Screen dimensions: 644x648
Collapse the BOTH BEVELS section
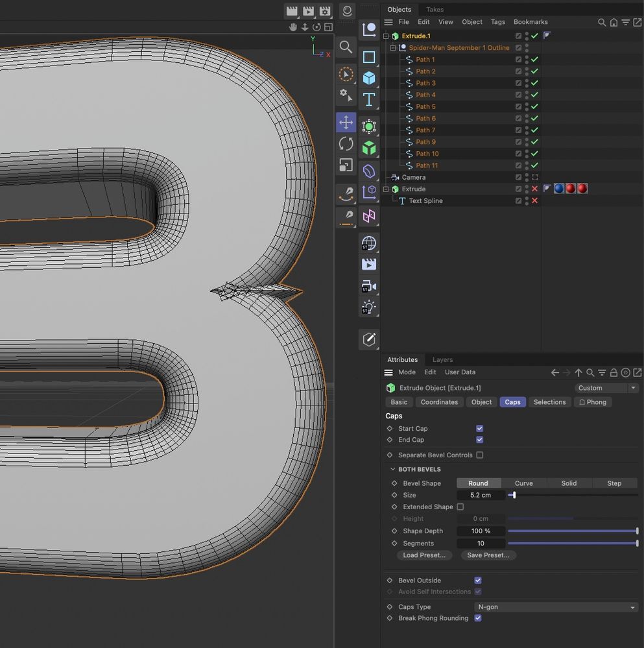[x=392, y=469]
